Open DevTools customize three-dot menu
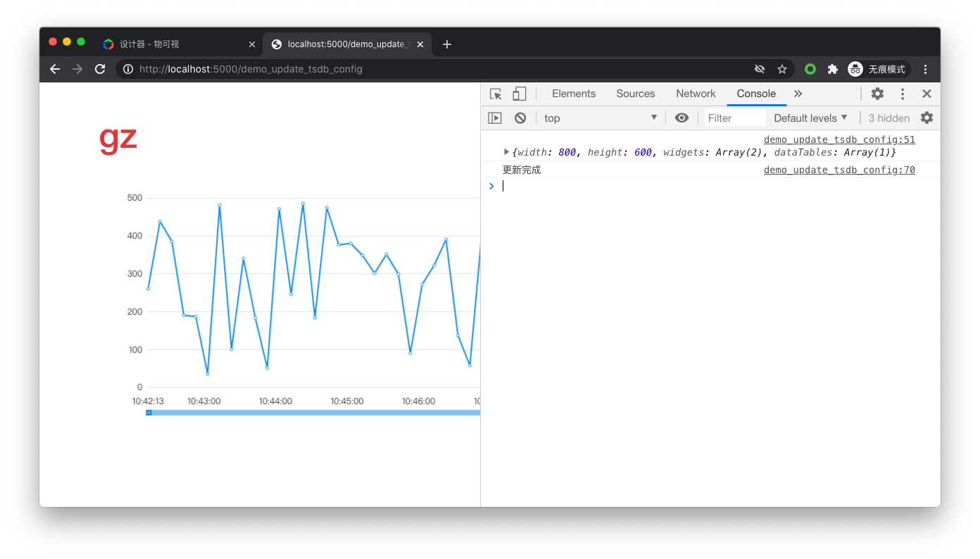Image resolution: width=980 pixels, height=559 pixels. pyautogui.click(x=903, y=94)
